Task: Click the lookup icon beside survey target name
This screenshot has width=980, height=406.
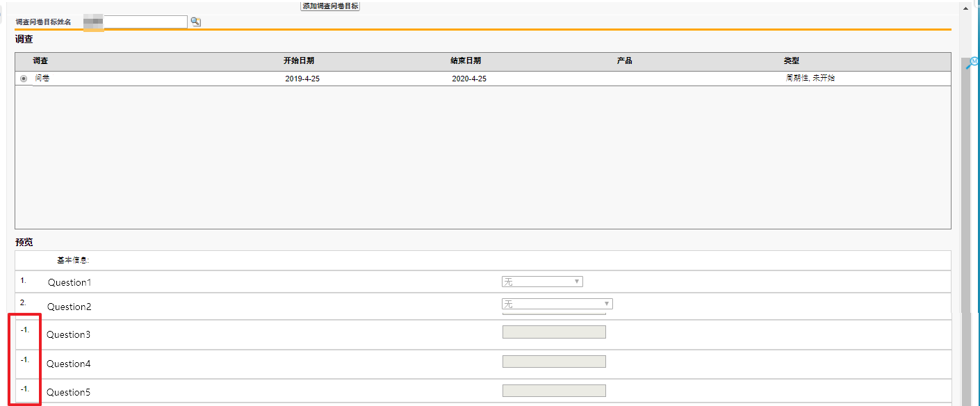Action: pyautogui.click(x=195, y=22)
